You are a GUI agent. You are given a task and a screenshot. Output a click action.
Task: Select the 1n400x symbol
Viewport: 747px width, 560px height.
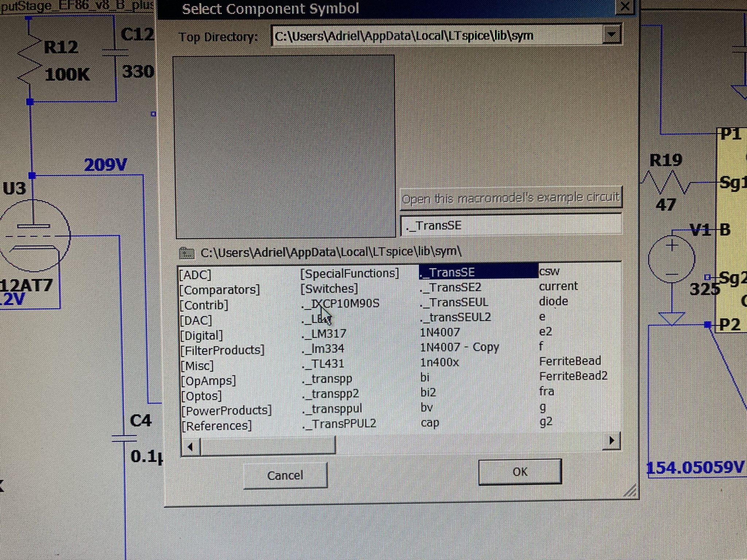pyautogui.click(x=439, y=362)
